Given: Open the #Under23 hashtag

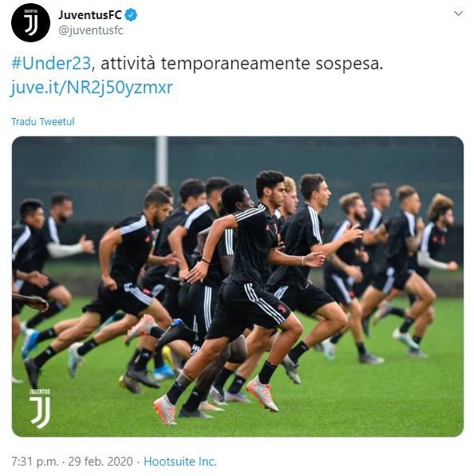Looking at the screenshot, I should coord(51,64).
